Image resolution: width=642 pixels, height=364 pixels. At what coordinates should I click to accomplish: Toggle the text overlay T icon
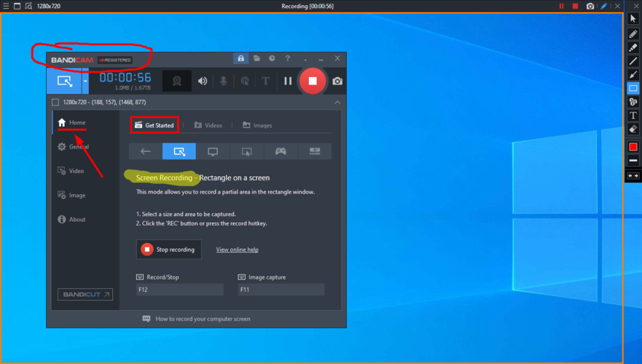tap(266, 81)
